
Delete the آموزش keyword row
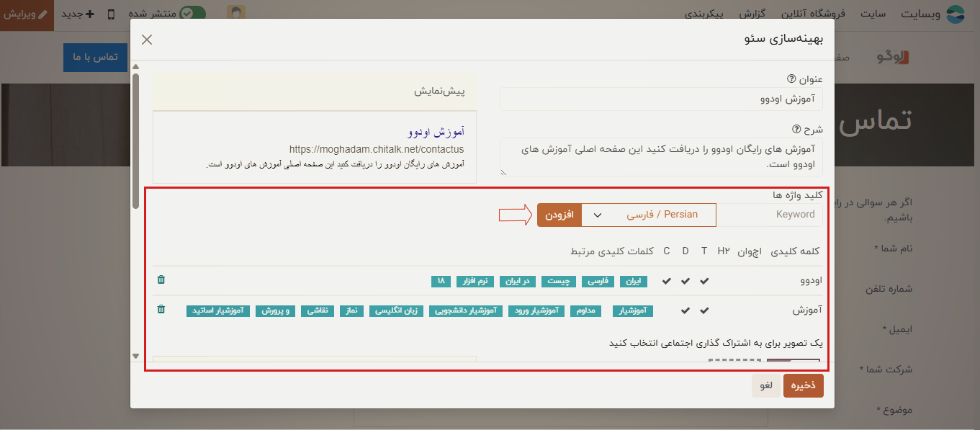coord(161,310)
